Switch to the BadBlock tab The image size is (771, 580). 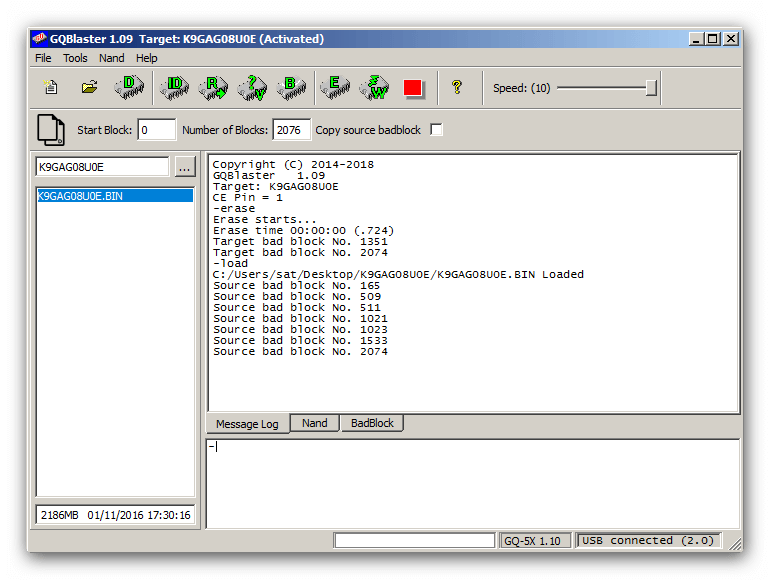372,423
